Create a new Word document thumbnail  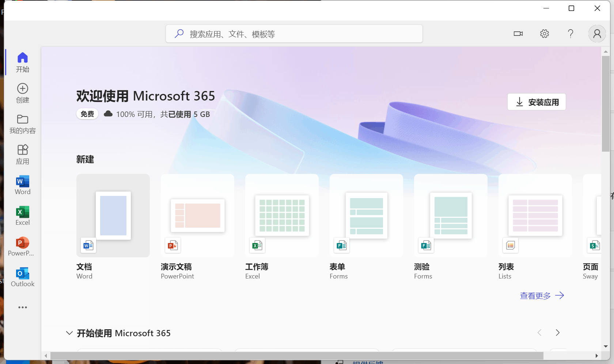click(113, 216)
